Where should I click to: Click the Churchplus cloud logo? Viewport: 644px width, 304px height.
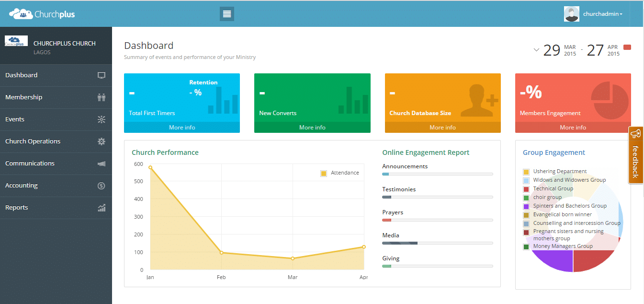(x=42, y=14)
